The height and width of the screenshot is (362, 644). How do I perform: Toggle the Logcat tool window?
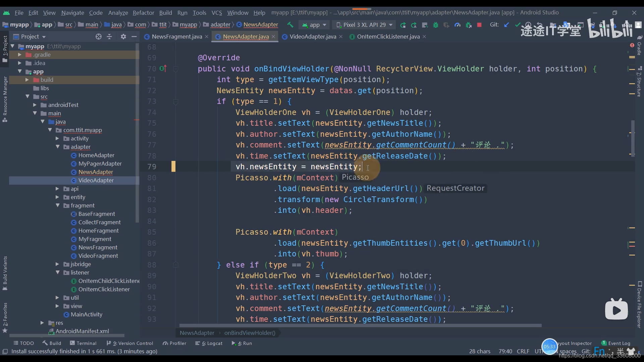(x=209, y=343)
